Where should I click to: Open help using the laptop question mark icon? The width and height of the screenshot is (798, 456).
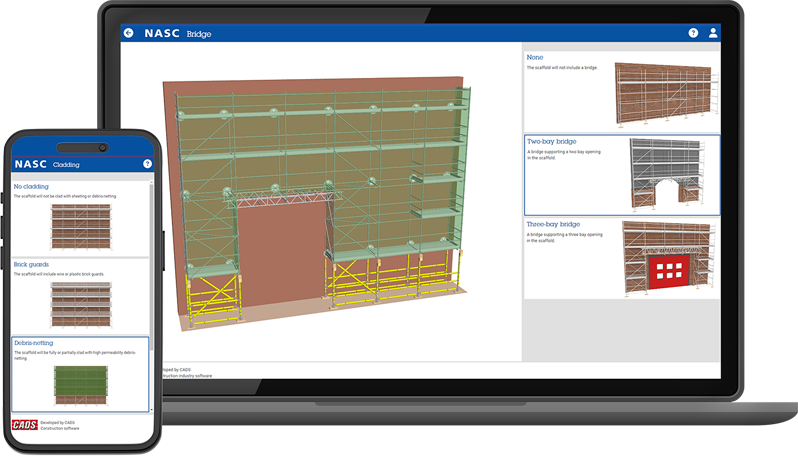(x=693, y=33)
